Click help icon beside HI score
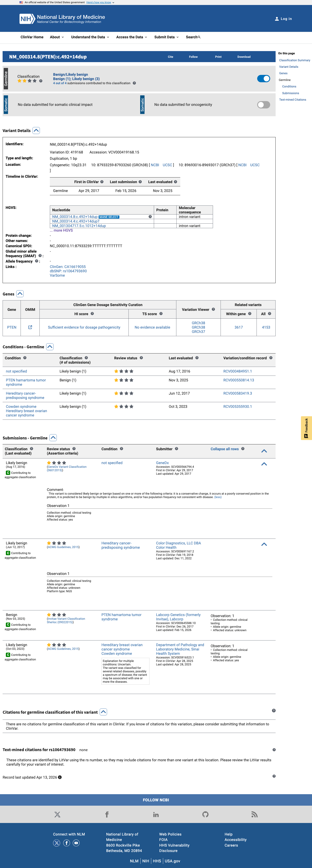The image size is (312, 868). point(92,314)
